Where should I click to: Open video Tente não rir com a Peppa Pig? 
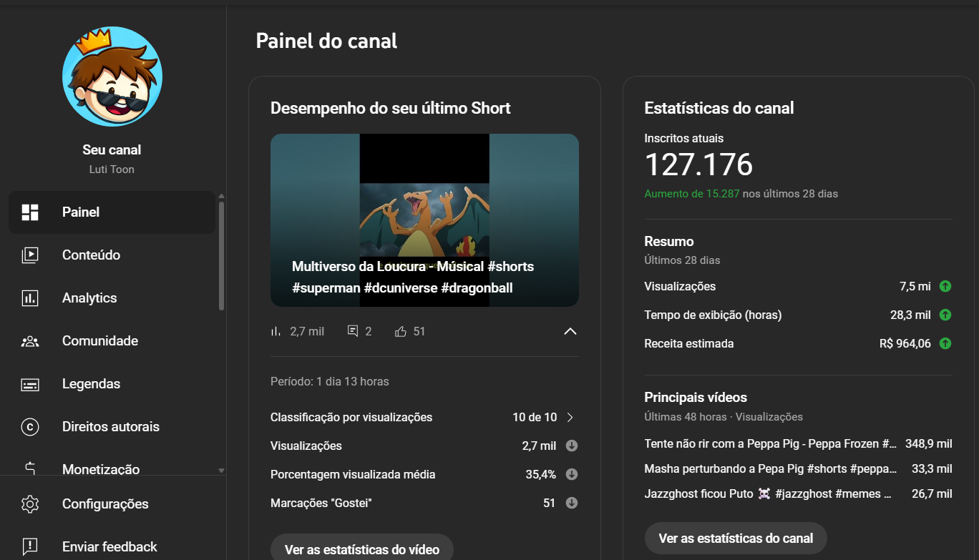point(770,443)
